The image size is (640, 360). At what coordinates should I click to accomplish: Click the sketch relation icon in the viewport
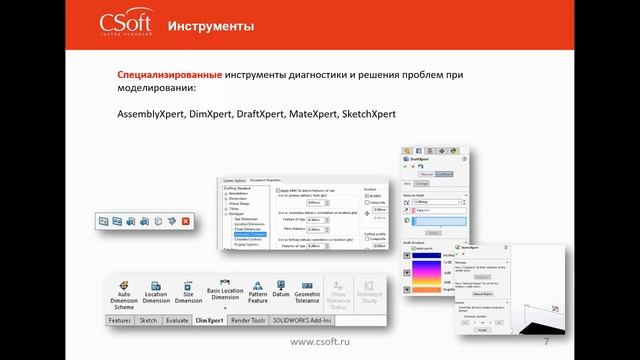555,309
